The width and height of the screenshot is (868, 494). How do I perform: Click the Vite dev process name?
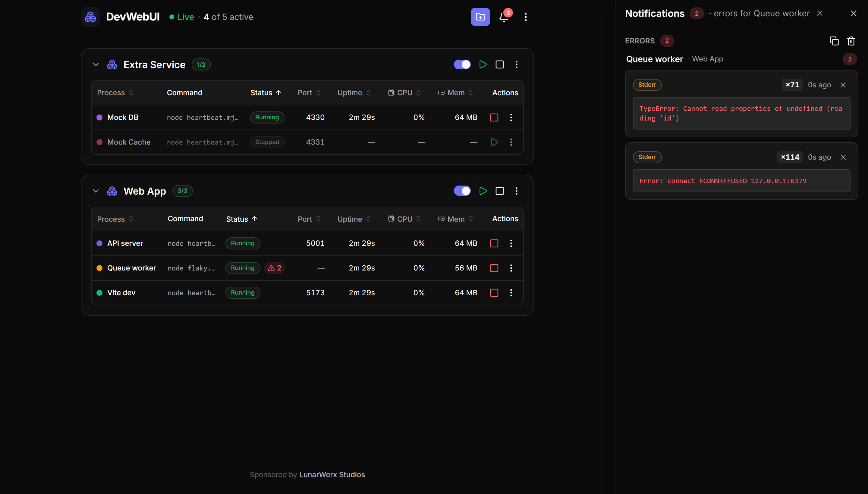tap(121, 293)
